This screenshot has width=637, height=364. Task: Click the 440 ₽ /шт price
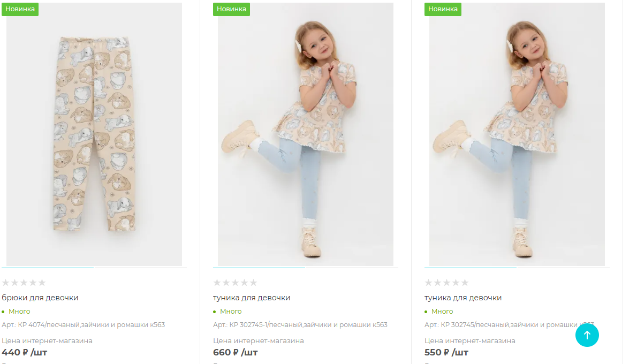(25, 352)
